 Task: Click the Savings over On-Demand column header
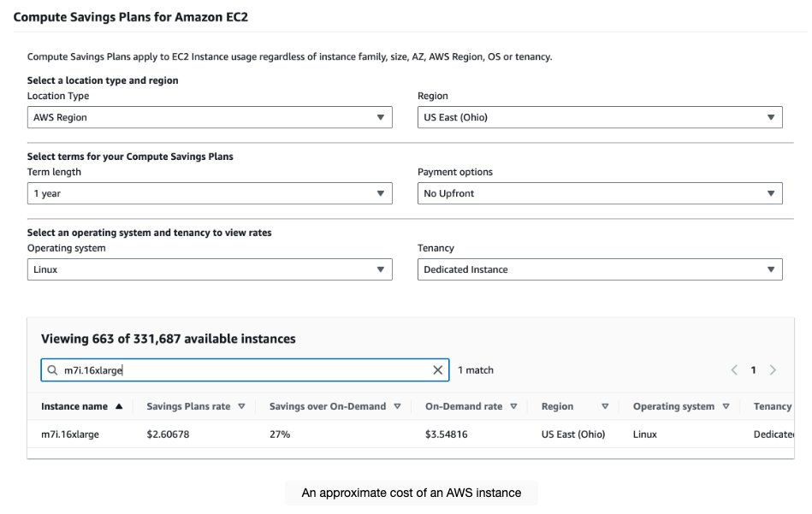click(x=328, y=406)
